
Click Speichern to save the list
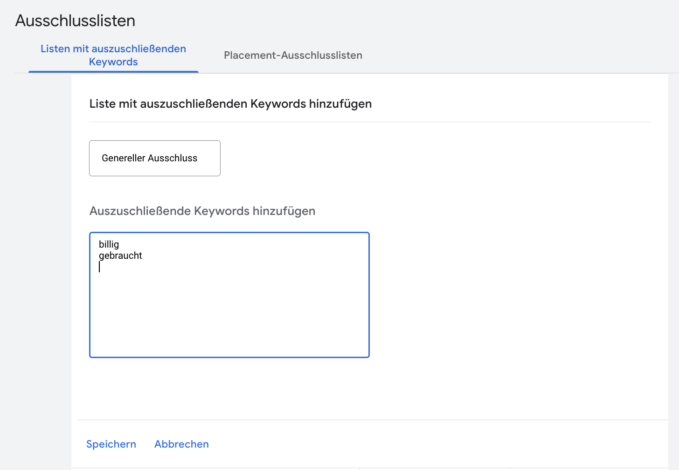click(x=111, y=444)
